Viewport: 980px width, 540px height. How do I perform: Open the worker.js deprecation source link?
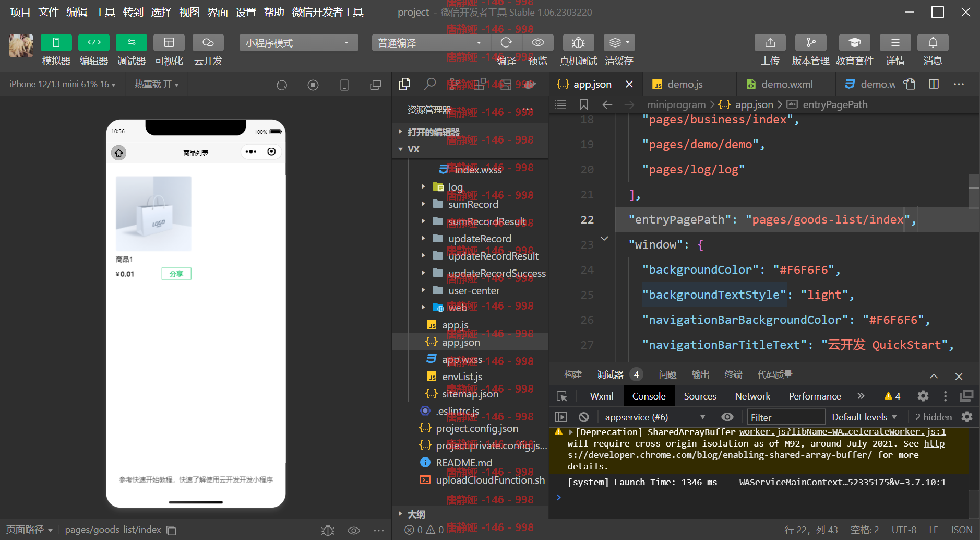tap(842, 431)
